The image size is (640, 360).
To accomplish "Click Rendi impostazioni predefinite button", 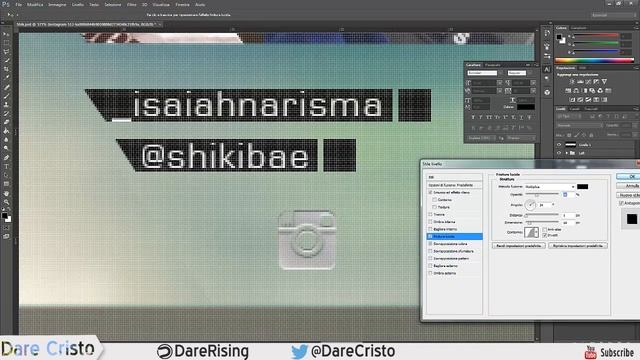I will (518, 246).
